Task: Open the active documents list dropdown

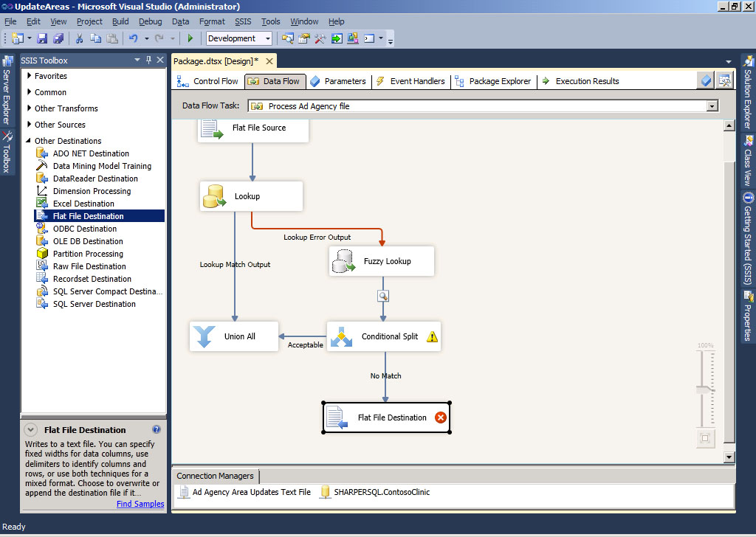Action: pyautogui.click(x=729, y=62)
